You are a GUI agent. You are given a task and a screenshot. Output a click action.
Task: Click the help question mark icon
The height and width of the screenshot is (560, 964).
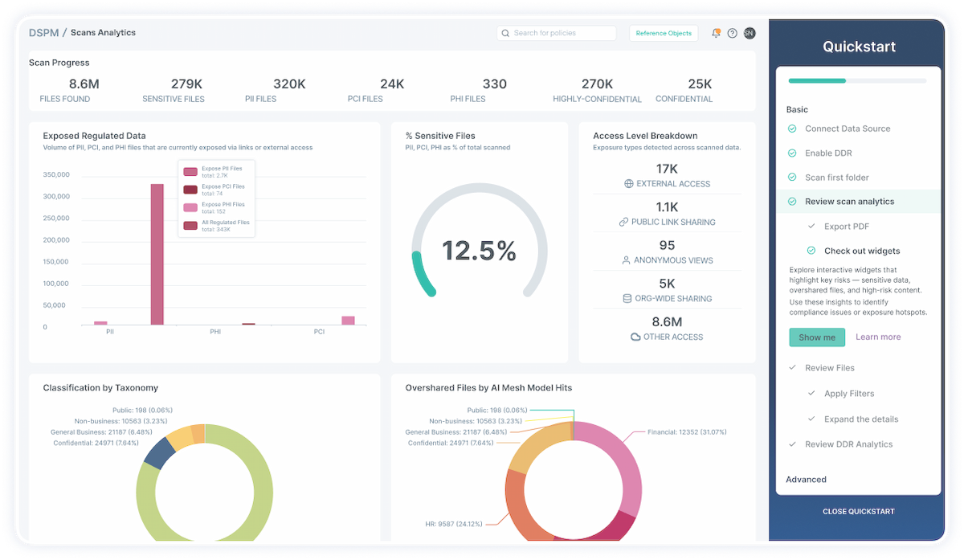click(x=732, y=32)
